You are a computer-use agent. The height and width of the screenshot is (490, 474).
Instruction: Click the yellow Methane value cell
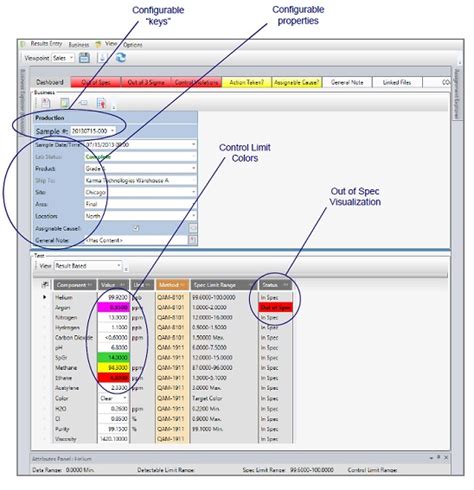click(x=113, y=368)
